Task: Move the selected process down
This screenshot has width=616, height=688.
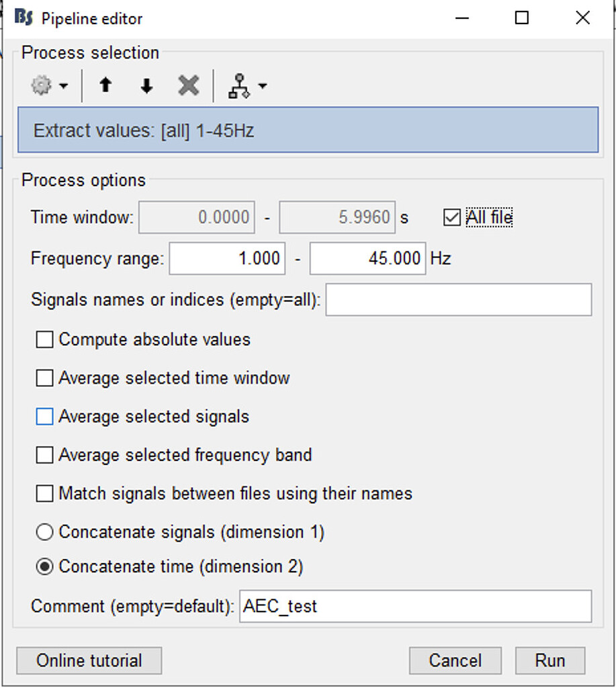Action: pos(146,85)
